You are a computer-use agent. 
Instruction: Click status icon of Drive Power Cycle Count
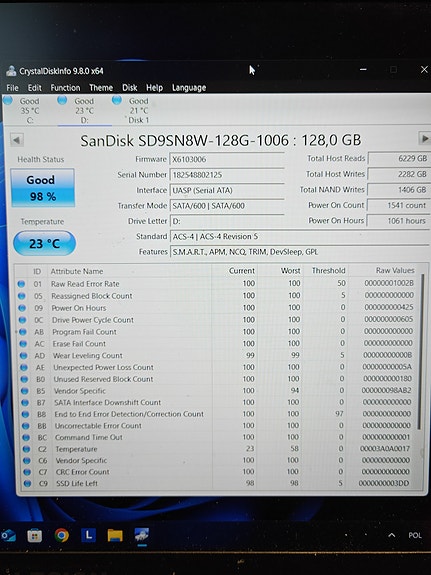coord(22,320)
